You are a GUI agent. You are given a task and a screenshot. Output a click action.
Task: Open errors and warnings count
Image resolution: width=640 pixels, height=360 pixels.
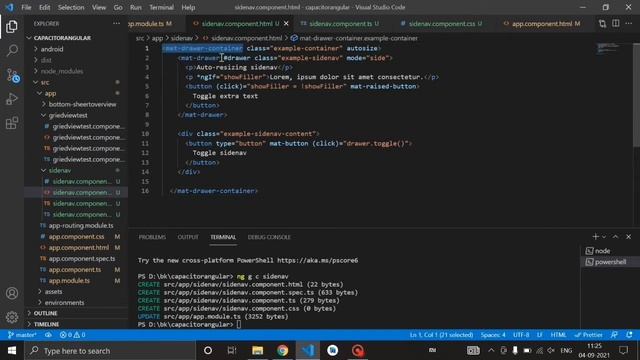pos(72,335)
